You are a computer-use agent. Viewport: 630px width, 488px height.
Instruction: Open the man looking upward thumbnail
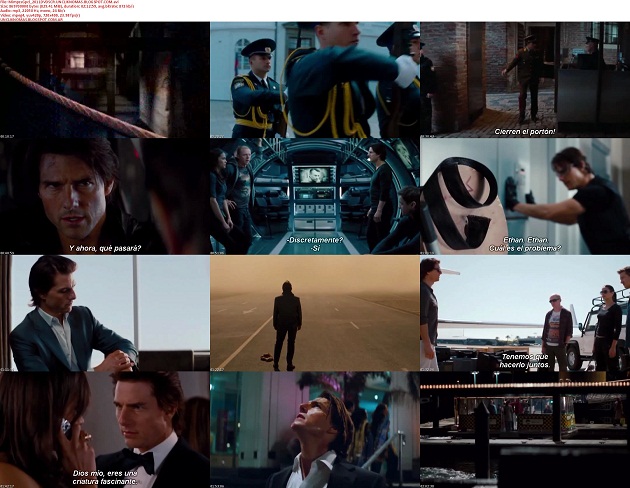pyautogui.click(x=315, y=430)
